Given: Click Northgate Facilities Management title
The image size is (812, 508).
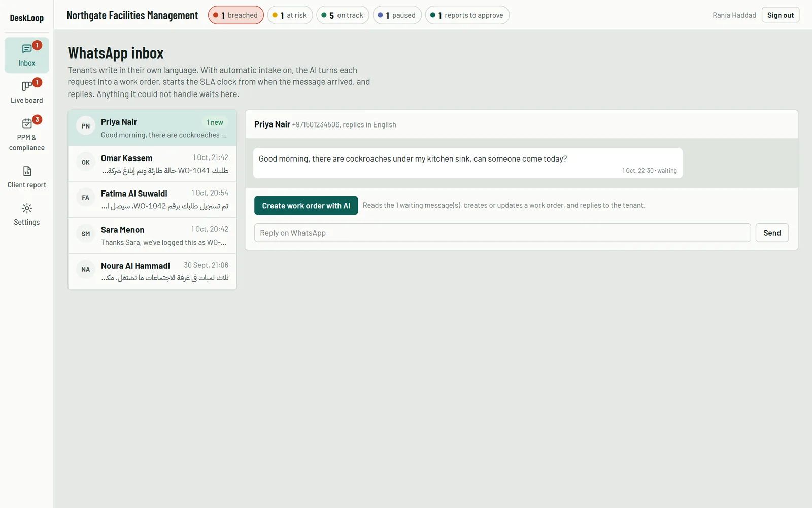Looking at the screenshot, I should pos(132,15).
